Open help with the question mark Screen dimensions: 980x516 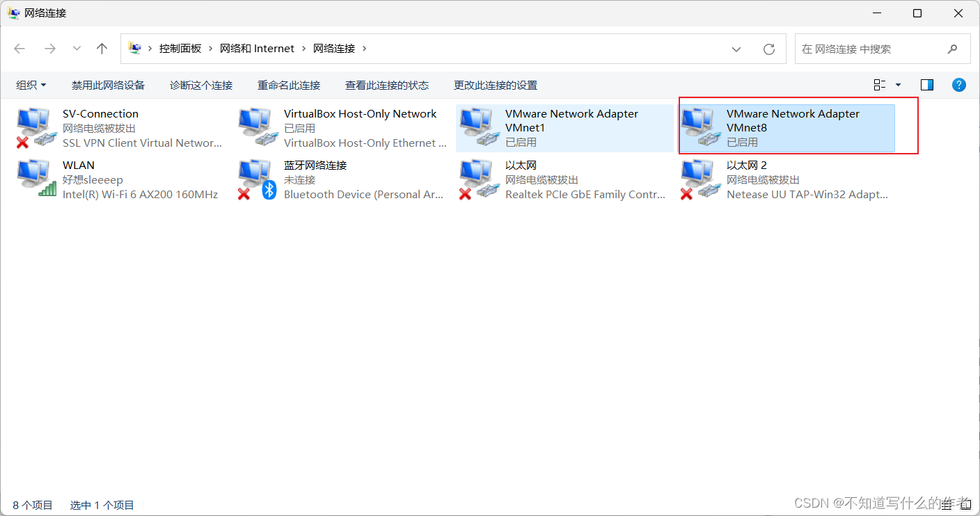[x=959, y=85]
